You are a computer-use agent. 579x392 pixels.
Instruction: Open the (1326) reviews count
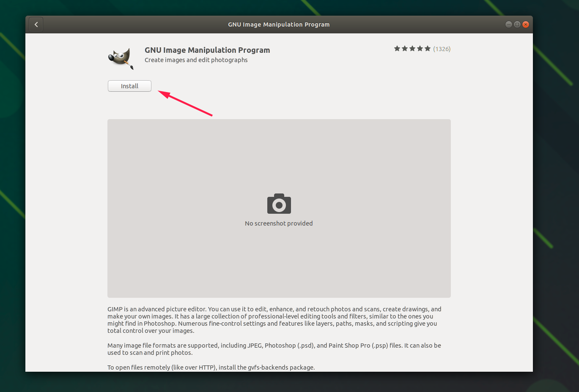[x=442, y=49]
